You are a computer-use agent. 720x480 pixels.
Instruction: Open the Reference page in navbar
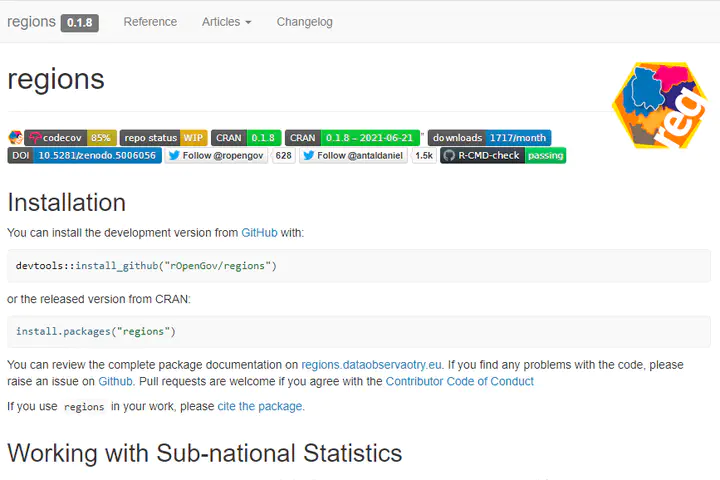coord(150,22)
